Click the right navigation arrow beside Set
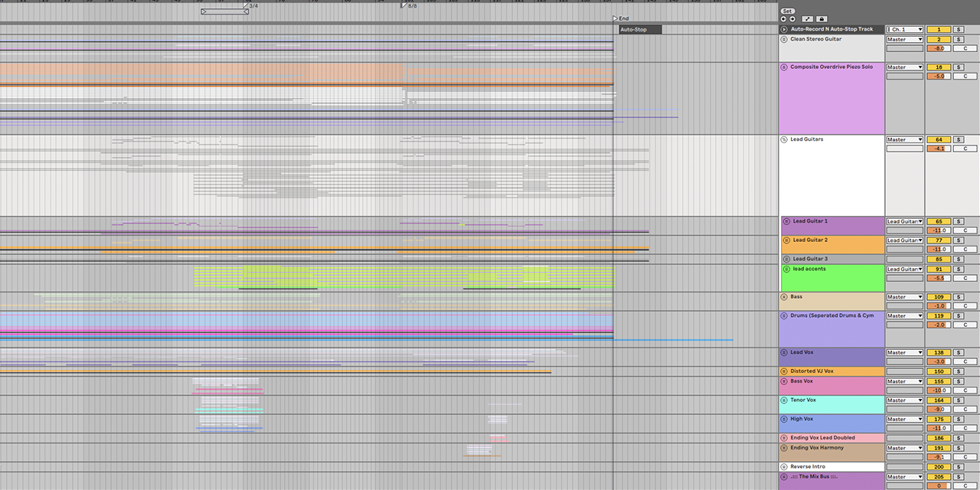980x490 pixels. pyautogui.click(x=791, y=18)
